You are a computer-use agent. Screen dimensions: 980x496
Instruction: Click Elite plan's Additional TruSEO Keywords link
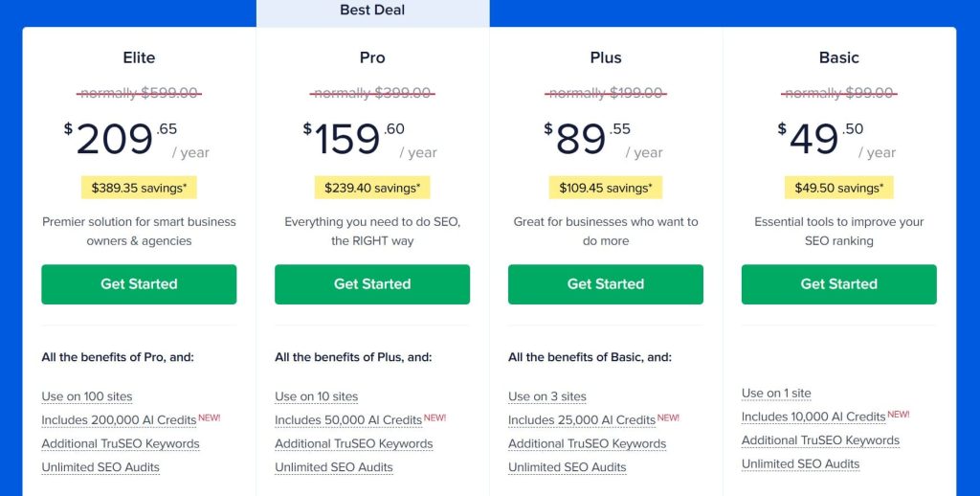(121, 444)
